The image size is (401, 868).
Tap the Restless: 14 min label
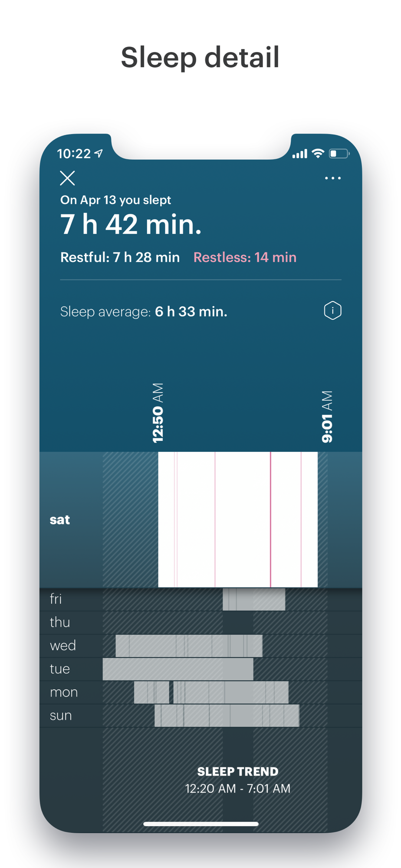(x=245, y=257)
